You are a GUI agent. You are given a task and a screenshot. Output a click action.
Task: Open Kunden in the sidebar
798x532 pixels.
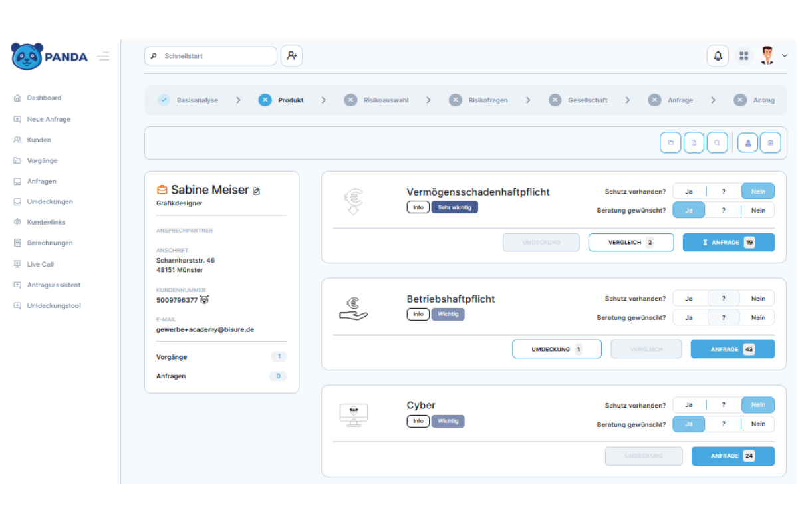pyautogui.click(x=39, y=140)
